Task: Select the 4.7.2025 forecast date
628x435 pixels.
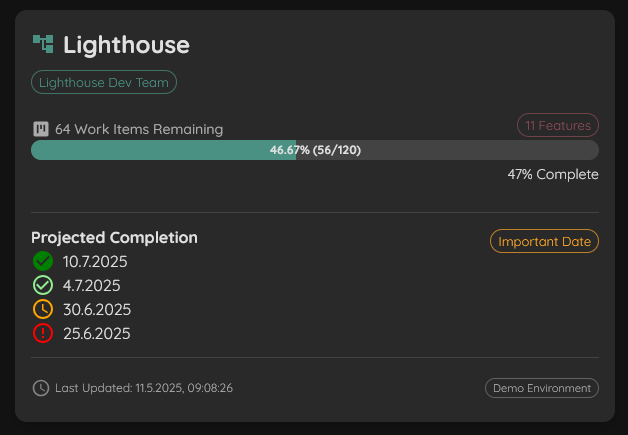Action: (91, 286)
